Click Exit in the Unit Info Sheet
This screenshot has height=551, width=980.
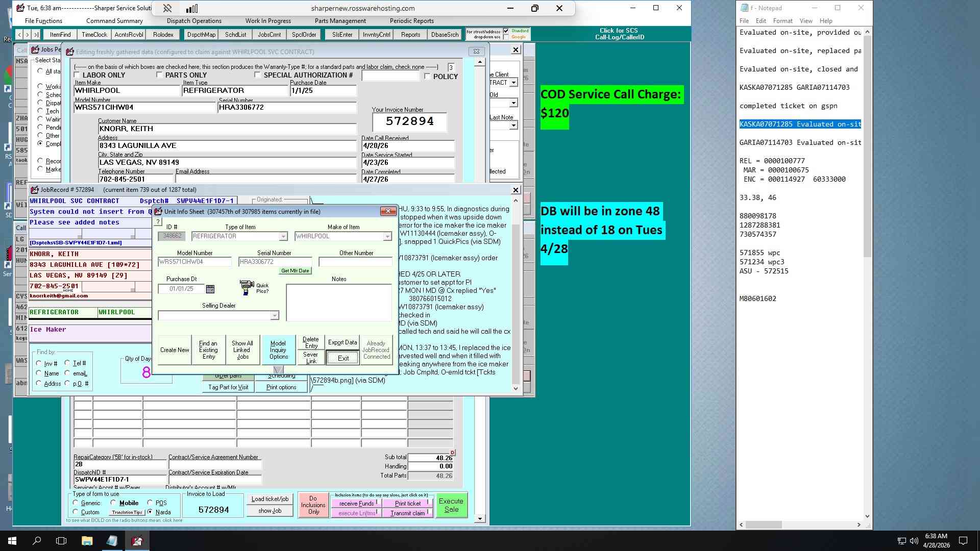343,358
